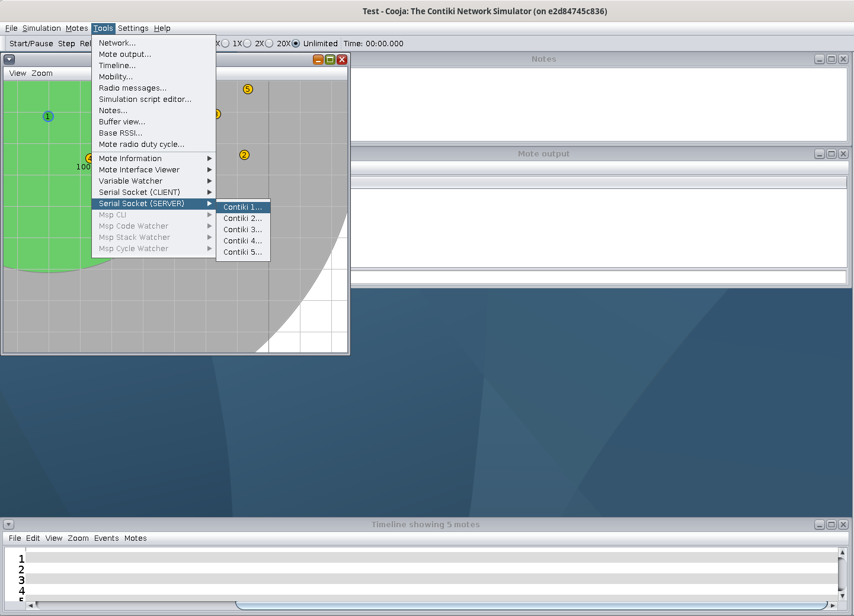
Task: Close the Network window
Action: [342, 59]
